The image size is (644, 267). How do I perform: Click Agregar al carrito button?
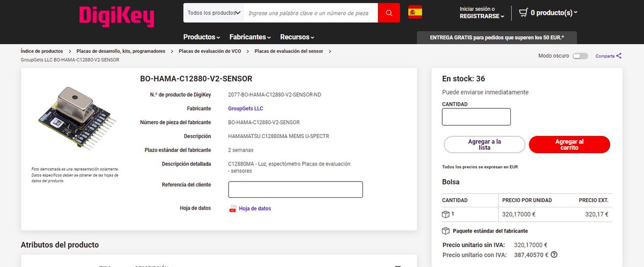click(x=569, y=145)
